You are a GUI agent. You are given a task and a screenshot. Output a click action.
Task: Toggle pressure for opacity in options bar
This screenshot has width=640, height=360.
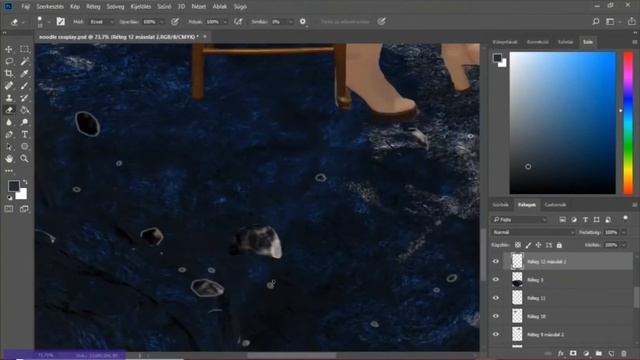click(x=175, y=22)
